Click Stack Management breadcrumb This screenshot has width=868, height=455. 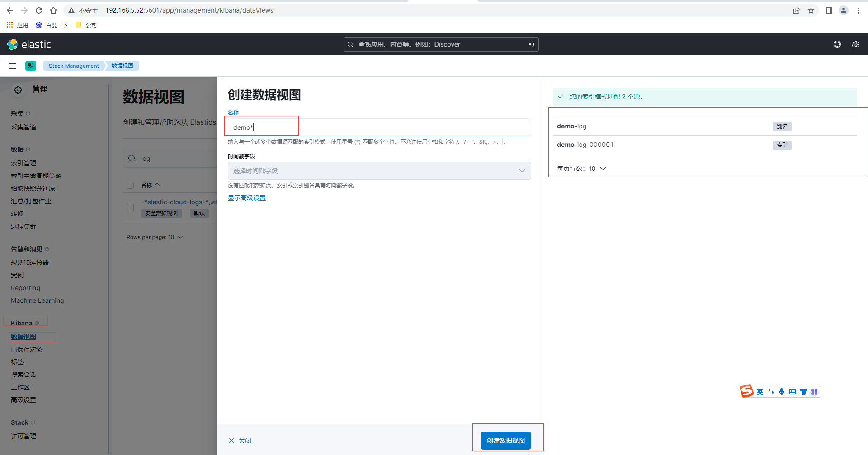[74, 66]
